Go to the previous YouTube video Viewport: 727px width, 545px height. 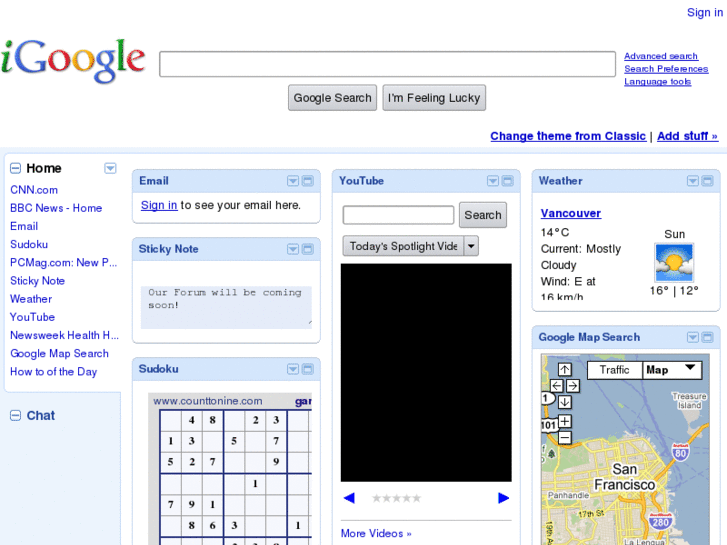pos(349,498)
